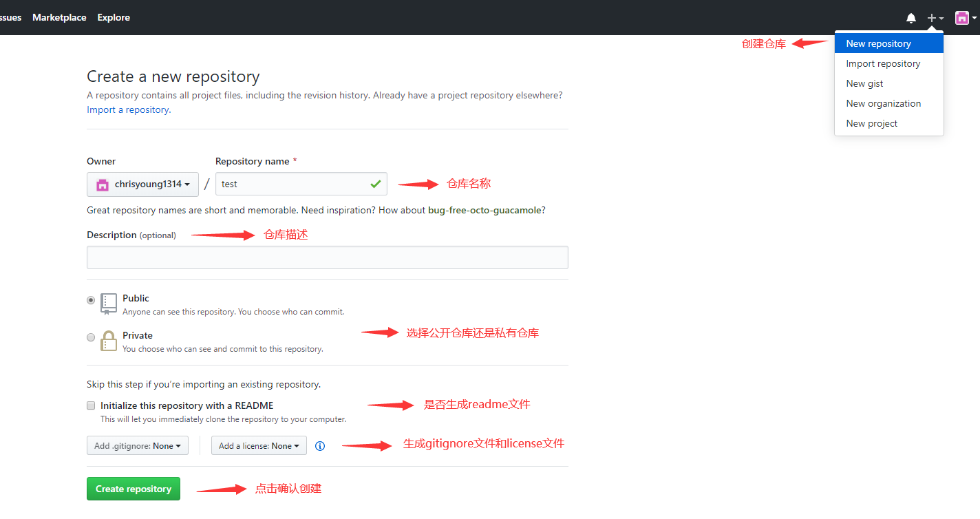This screenshot has height=519, width=980.
Task: Select the Private radio button
Action: coord(91,337)
